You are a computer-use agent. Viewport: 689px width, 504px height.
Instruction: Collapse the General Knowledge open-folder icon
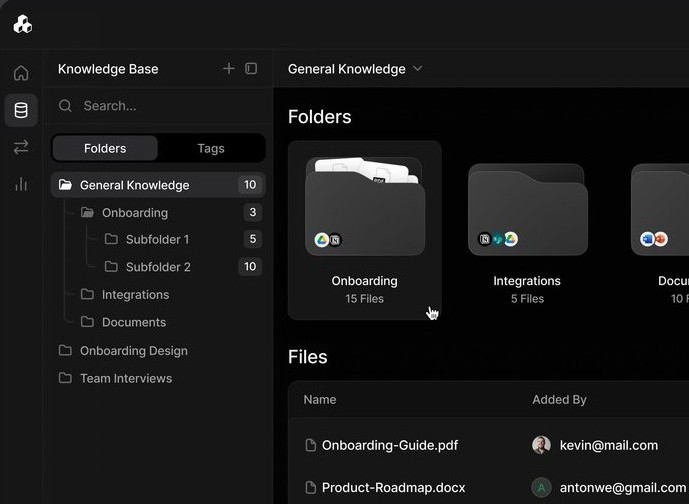[x=65, y=185]
